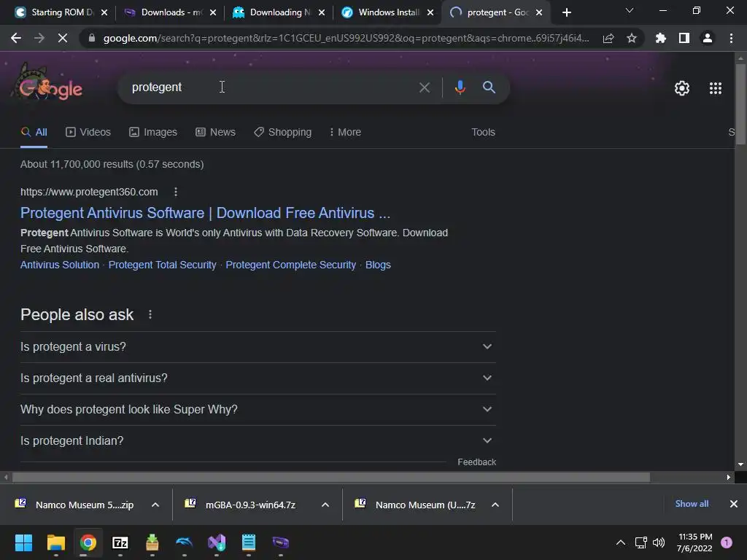The image size is (747, 560).
Task: Open File Explorer from the taskbar
Action: click(x=55, y=542)
